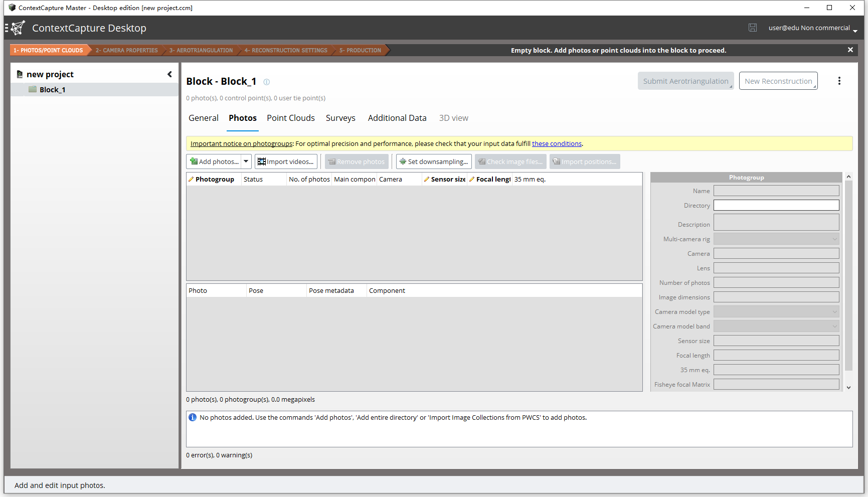Expand the Add photos dropdown arrow

click(246, 161)
